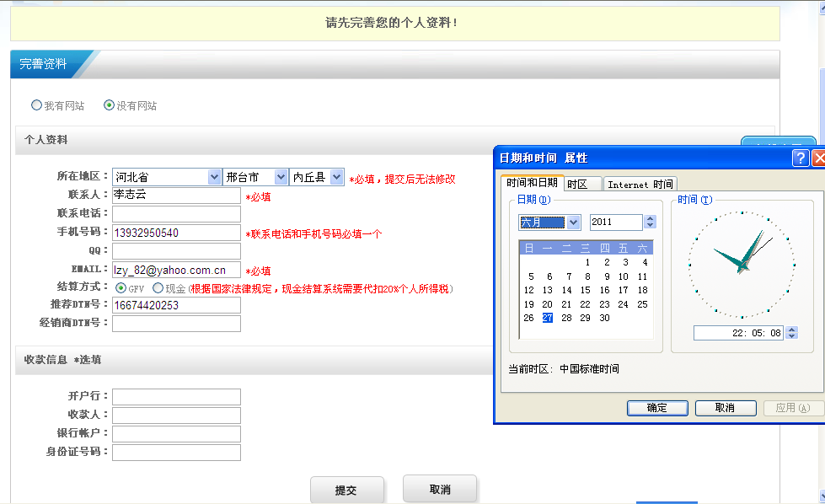Image resolution: width=825 pixels, height=504 pixels.
Task: Click the 确定 button in dialog
Action: coord(657,408)
